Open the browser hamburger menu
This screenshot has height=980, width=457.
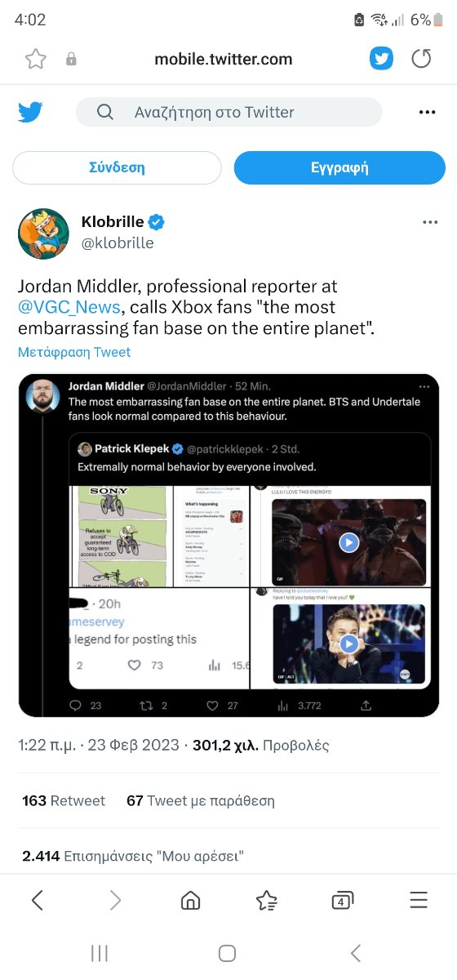pyautogui.click(x=419, y=900)
